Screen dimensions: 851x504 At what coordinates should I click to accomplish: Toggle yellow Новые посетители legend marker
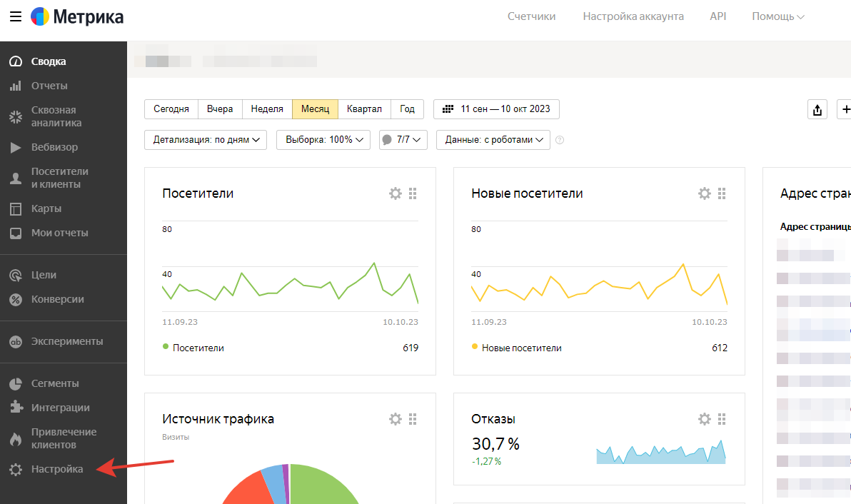pos(474,347)
